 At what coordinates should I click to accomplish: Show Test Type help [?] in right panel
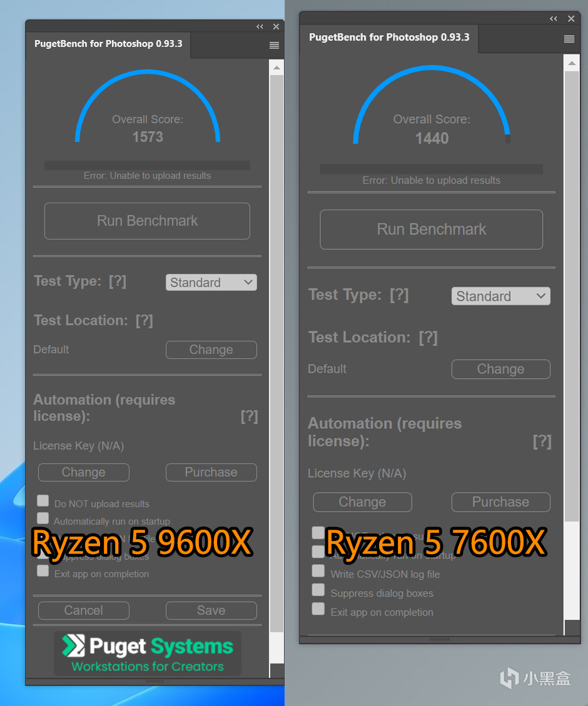(x=399, y=295)
